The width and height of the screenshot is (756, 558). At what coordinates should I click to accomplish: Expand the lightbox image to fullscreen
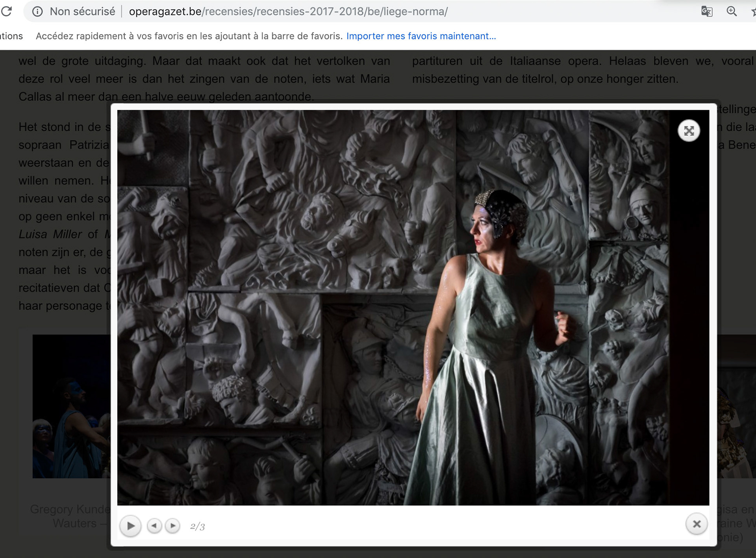(689, 131)
